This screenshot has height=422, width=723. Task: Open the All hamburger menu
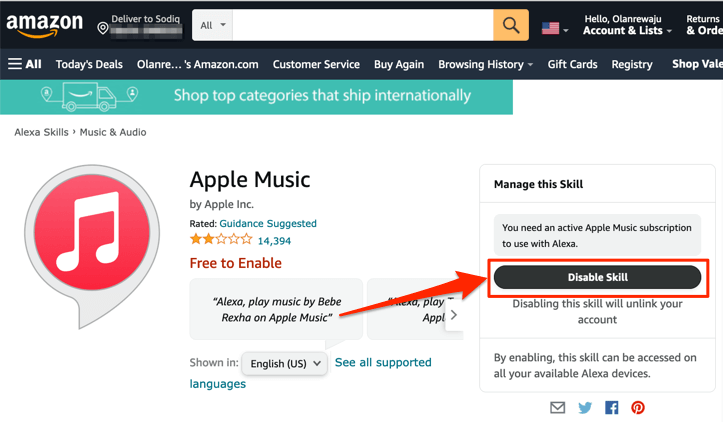click(25, 64)
